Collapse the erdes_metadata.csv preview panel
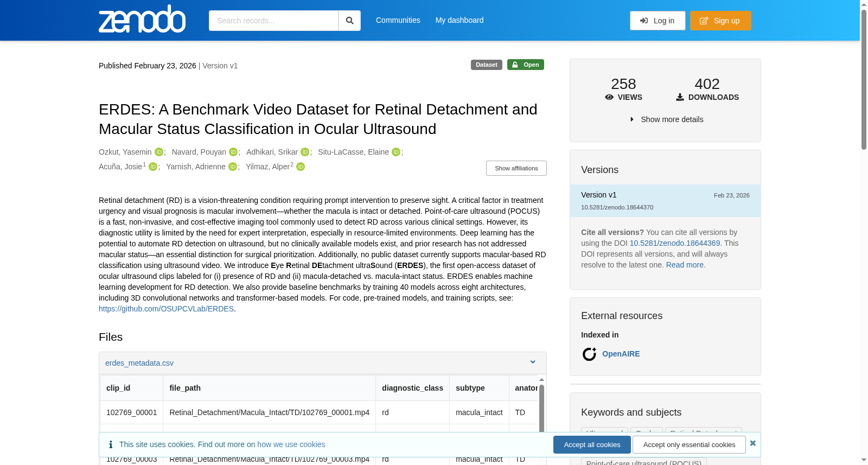Viewport: 868px width, 465px height. (533, 362)
